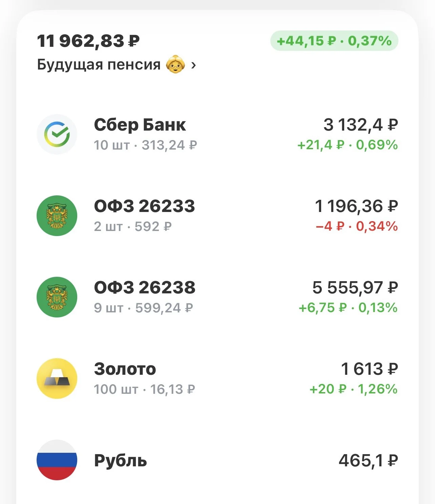Open the Золото position

[217, 379]
